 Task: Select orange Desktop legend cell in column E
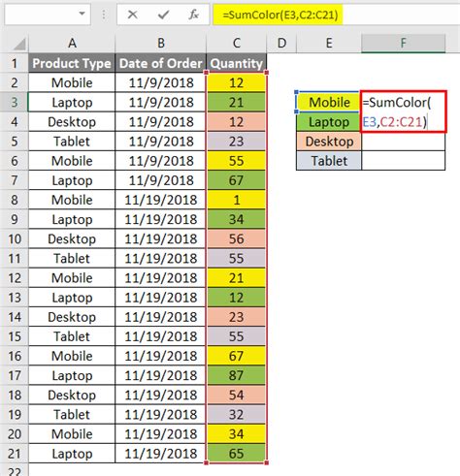click(329, 142)
